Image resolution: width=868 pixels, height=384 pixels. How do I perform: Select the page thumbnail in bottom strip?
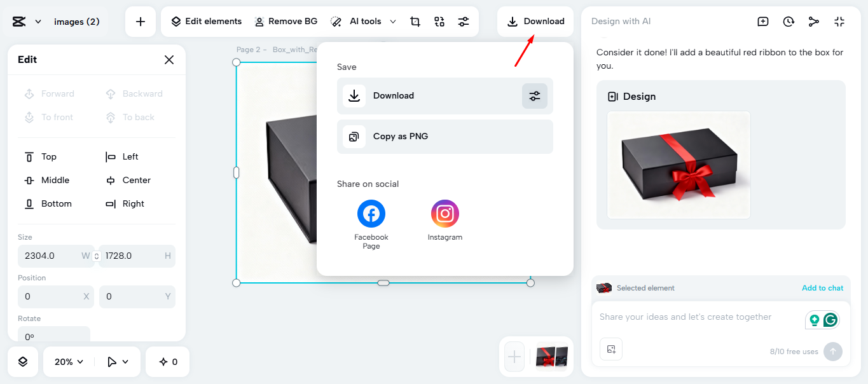pos(551,357)
